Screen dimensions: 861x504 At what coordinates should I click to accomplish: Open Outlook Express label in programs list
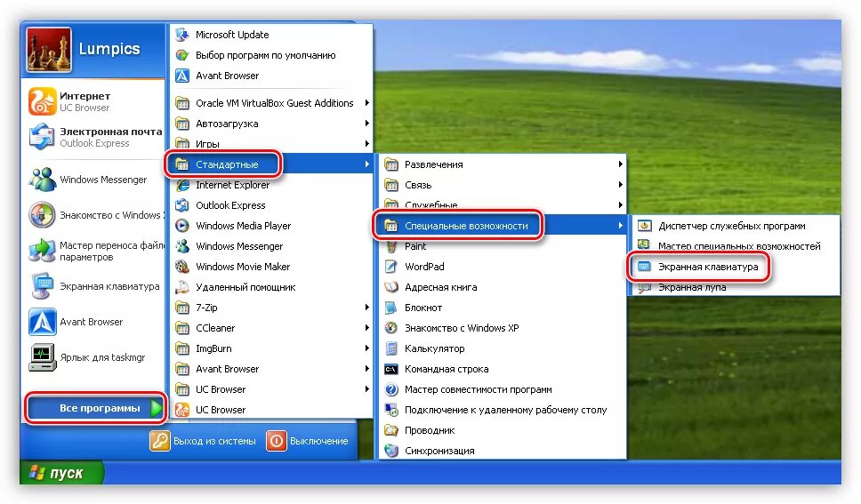(230, 205)
